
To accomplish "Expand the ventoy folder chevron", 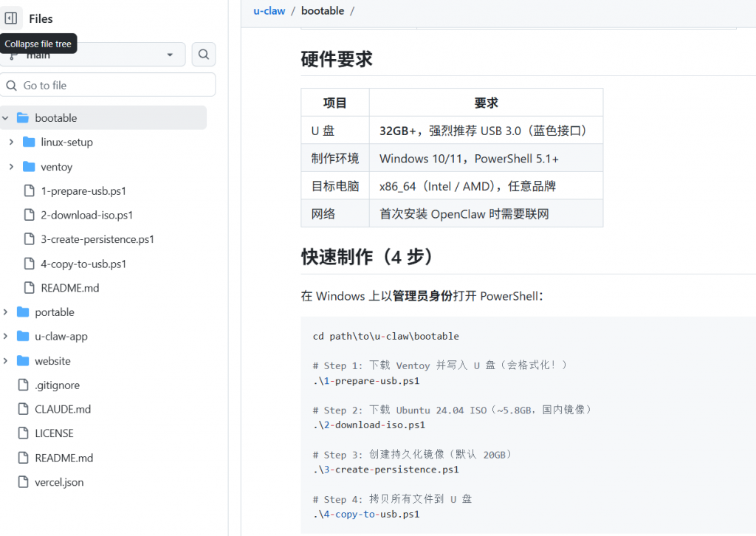I will (11, 167).
